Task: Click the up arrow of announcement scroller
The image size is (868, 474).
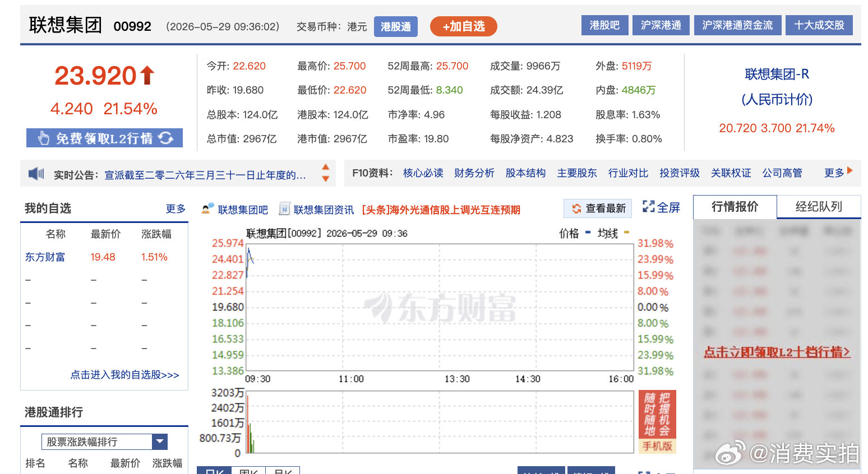Action: click(x=325, y=167)
